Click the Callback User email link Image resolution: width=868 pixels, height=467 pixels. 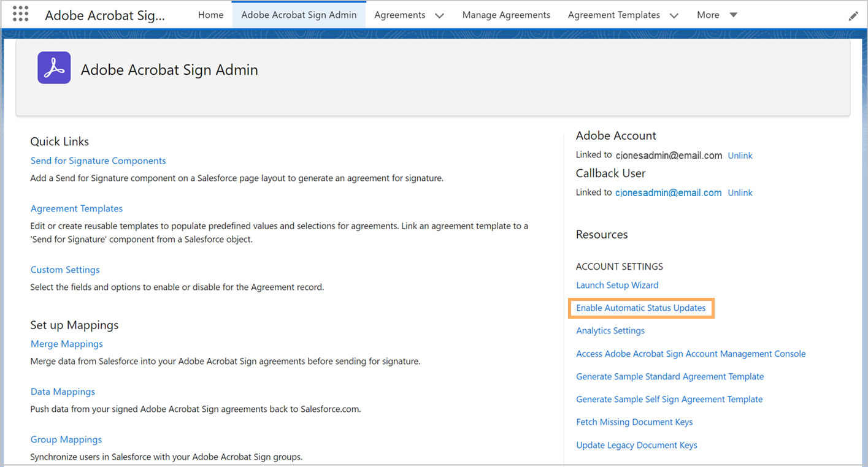coord(668,192)
